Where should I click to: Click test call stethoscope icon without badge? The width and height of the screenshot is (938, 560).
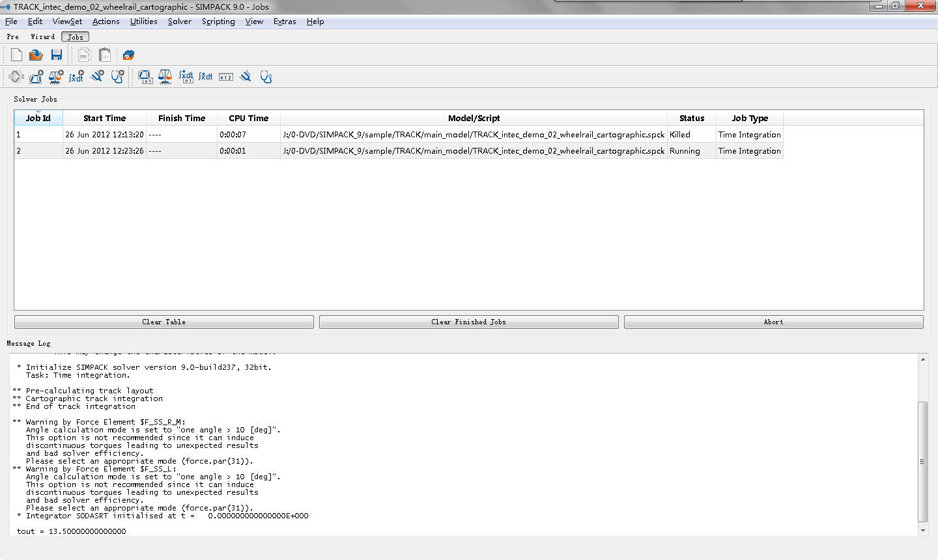click(x=266, y=77)
